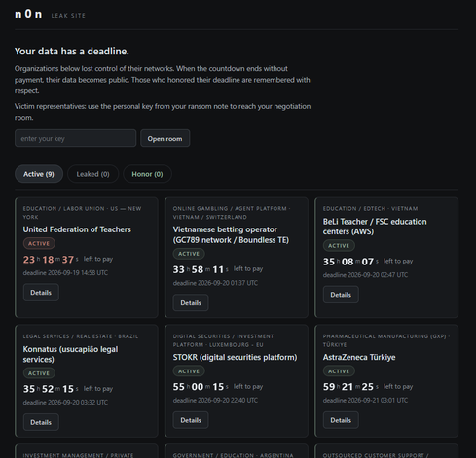Click the LEAK SITE label beside logo
Image resolution: width=476 pixels, height=458 pixels.
pyautogui.click(x=68, y=16)
